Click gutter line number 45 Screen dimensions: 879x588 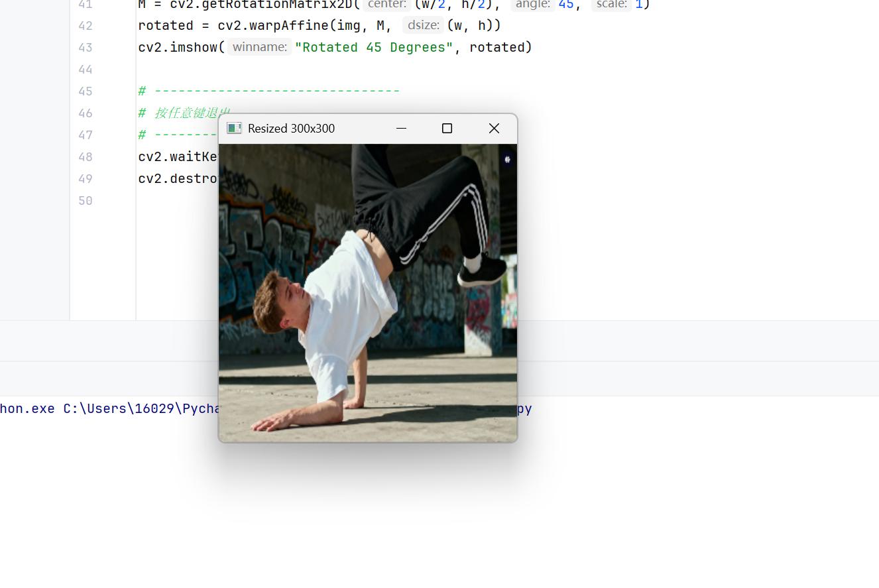(86, 91)
